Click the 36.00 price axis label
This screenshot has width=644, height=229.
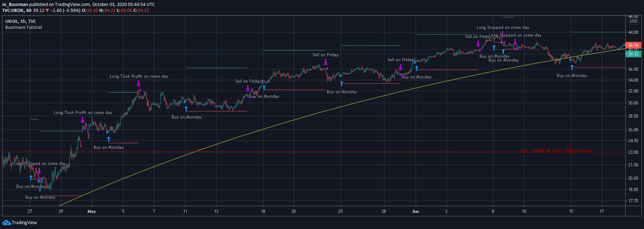click(x=633, y=69)
